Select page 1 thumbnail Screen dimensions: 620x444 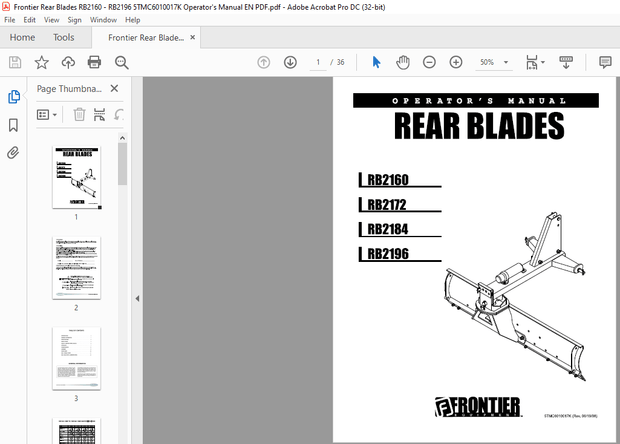(x=77, y=177)
